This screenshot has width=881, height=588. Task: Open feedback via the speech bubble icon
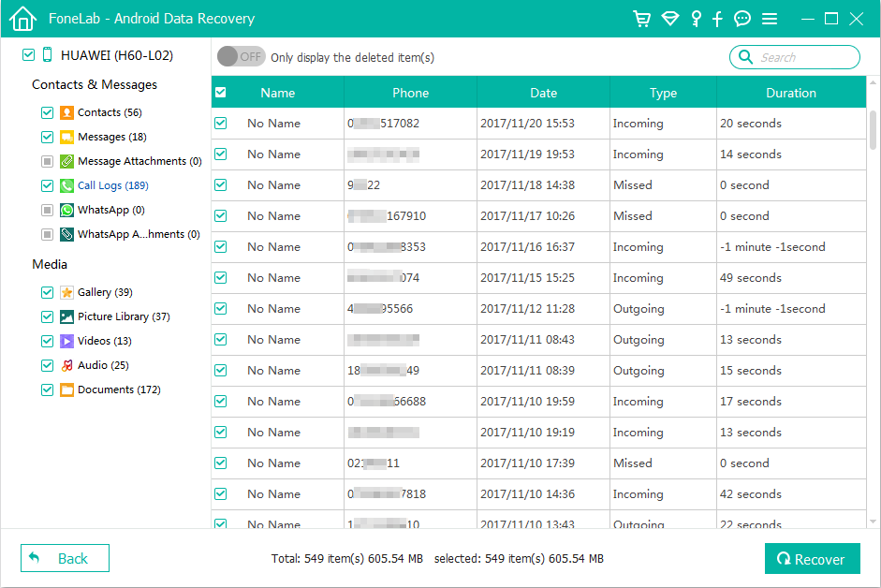tap(742, 18)
